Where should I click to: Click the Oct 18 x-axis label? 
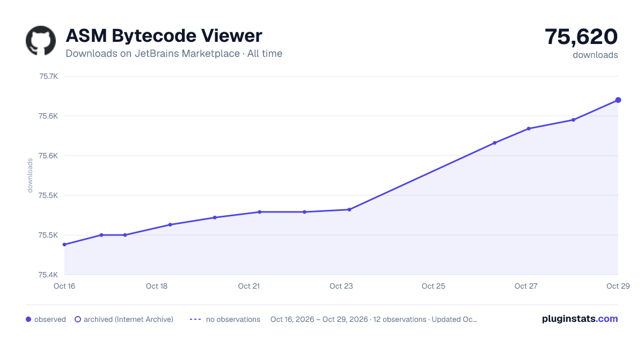click(157, 286)
